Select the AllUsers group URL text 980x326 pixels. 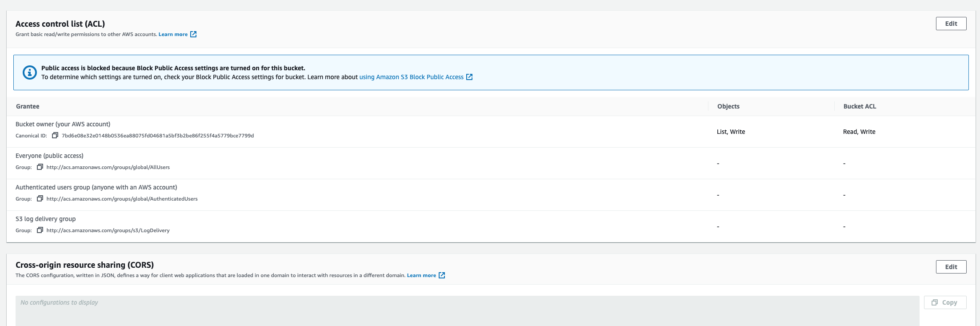(108, 167)
